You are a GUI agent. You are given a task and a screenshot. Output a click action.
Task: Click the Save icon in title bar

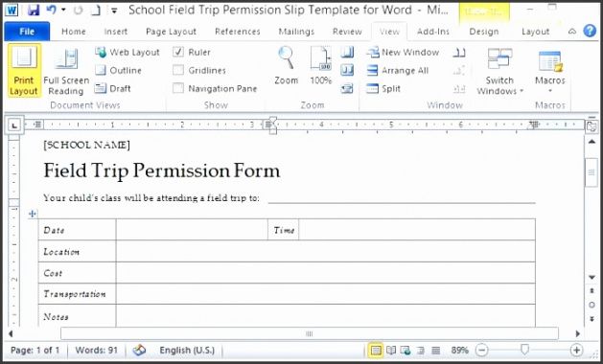tap(34, 10)
